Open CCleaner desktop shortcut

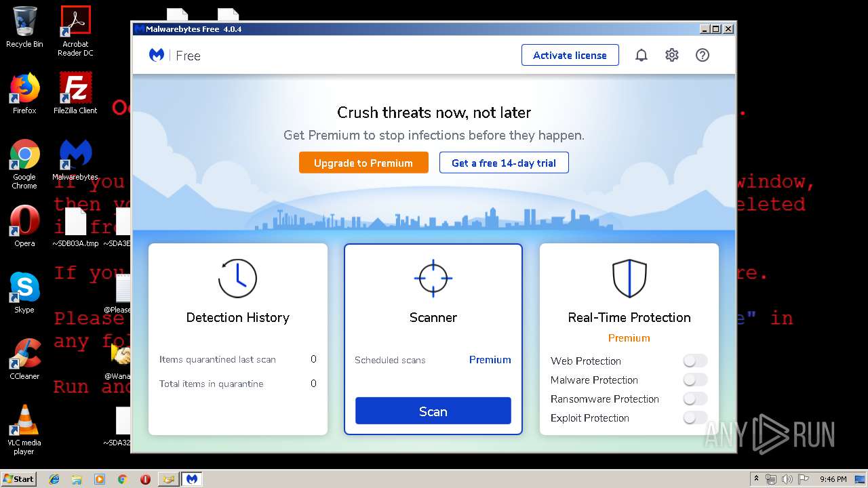(24, 359)
